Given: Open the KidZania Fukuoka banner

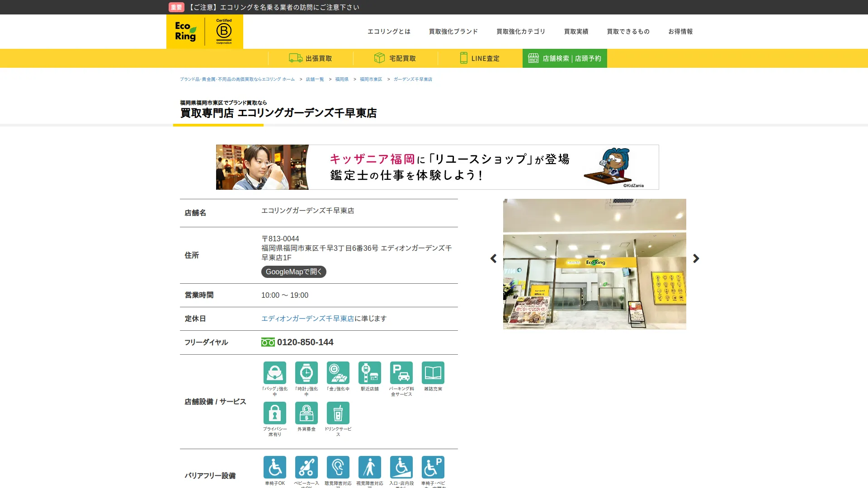Looking at the screenshot, I should click(x=437, y=167).
